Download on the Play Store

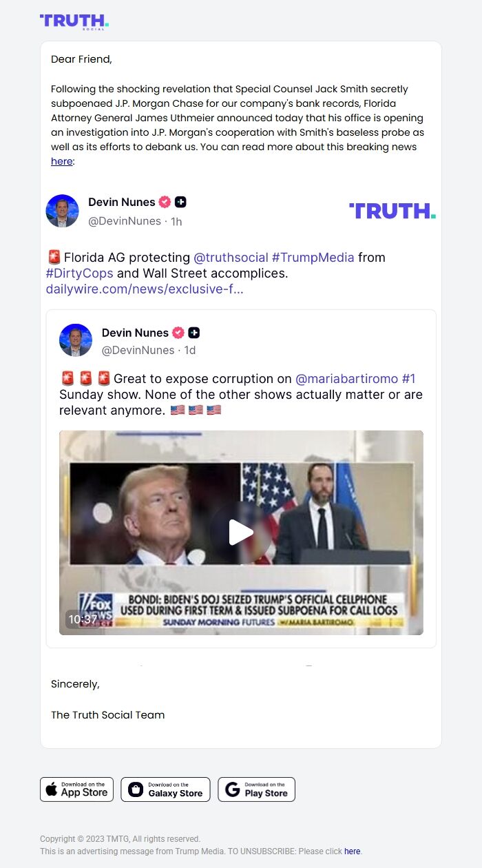pos(256,789)
